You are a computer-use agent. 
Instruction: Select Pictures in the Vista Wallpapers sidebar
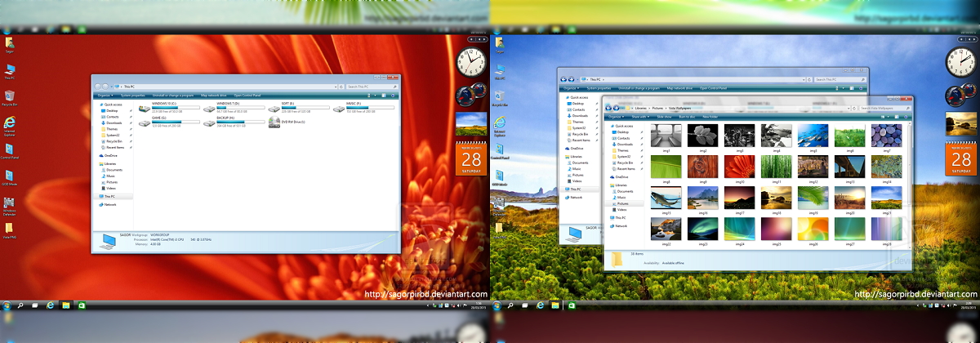click(x=621, y=204)
